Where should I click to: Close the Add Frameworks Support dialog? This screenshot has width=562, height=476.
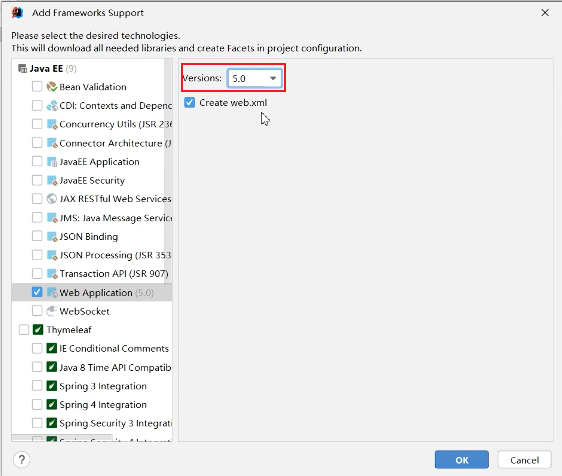point(545,13)
